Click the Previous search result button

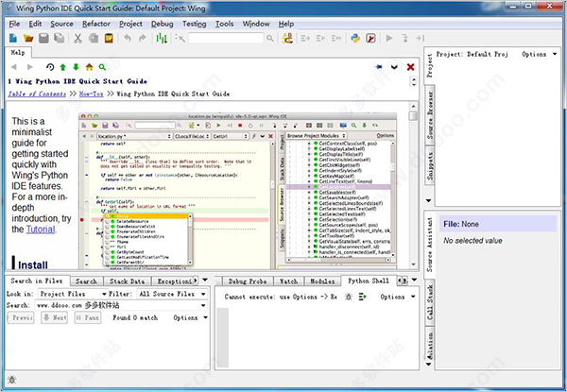coord(21,318)
